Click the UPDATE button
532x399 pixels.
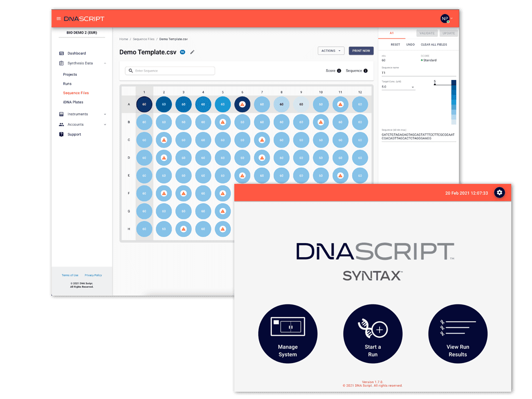448,33
